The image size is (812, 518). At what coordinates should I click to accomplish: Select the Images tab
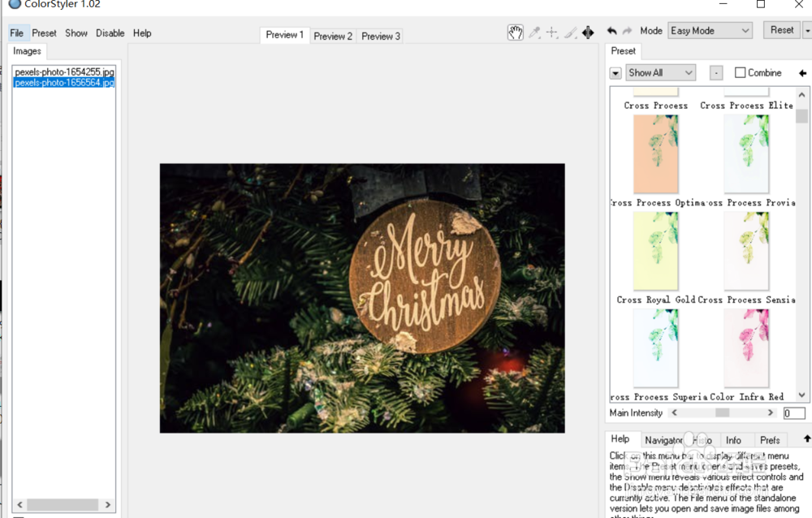27,51
